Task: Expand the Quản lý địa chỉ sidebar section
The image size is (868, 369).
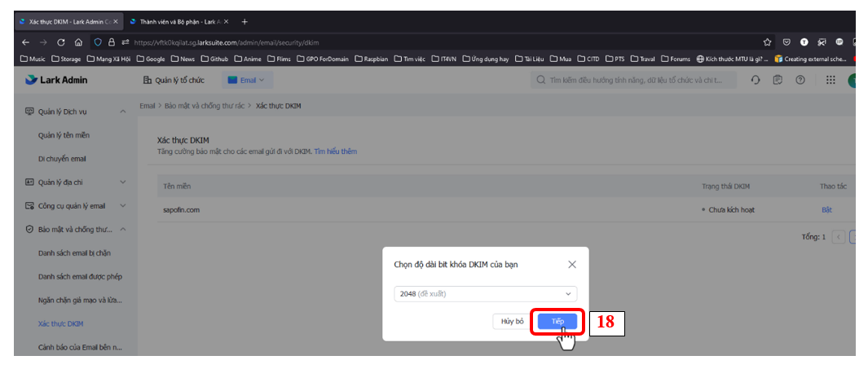Action: pos(123,182)
